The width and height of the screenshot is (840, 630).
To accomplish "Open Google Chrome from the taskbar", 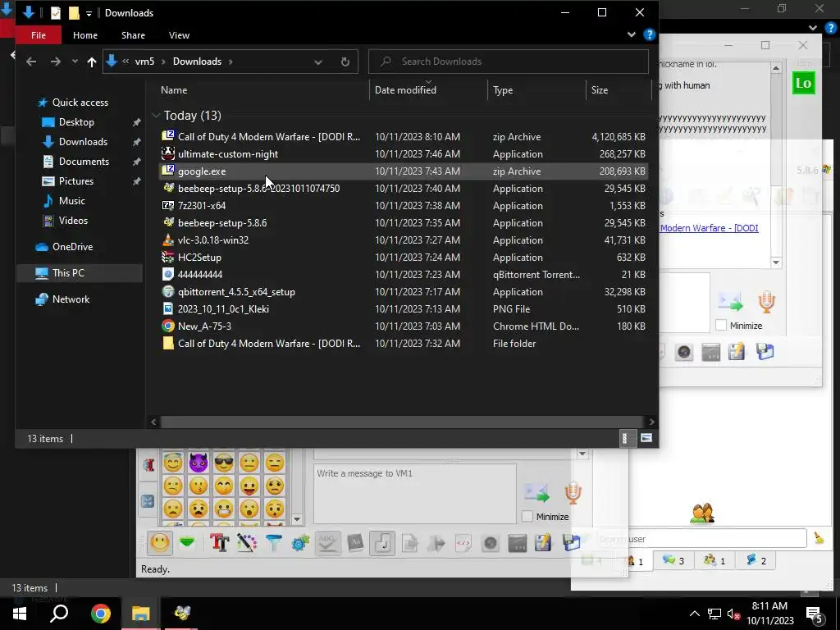I will [100, 613].
